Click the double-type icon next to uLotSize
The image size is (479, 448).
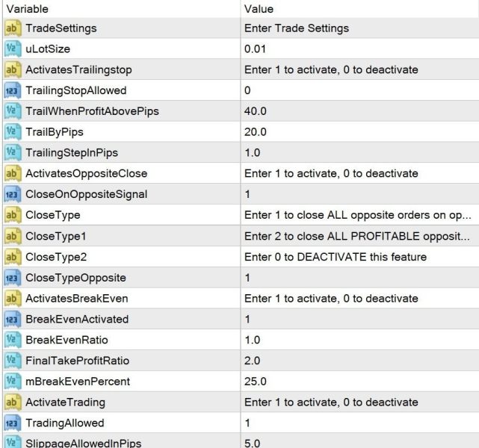pos(12,49)
